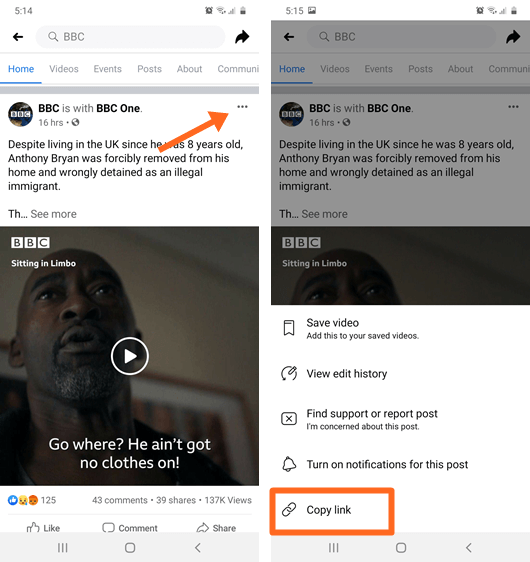
Task: Switch to Events tab in right dimmed screen
Action: pyautogui.click(x=378, y=69)
